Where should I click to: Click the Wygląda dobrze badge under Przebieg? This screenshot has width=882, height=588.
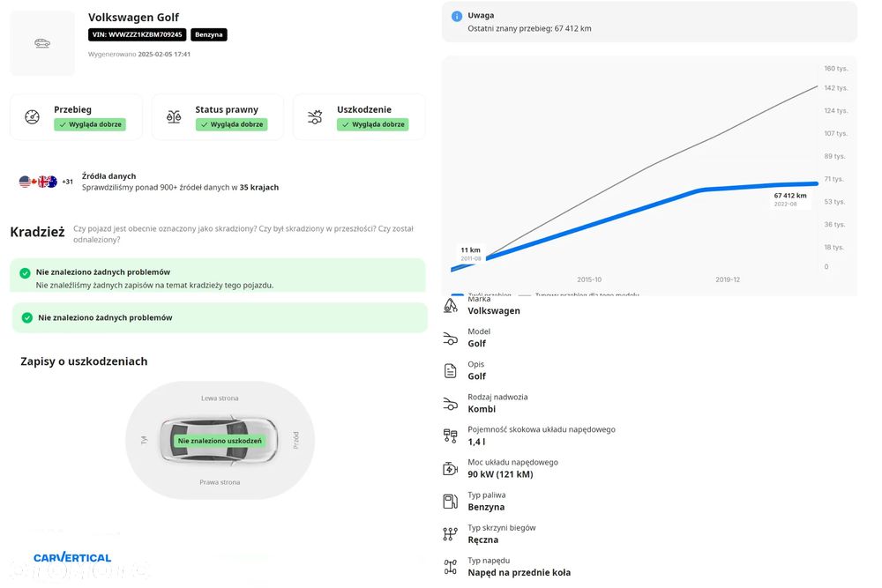coord(90,124)
